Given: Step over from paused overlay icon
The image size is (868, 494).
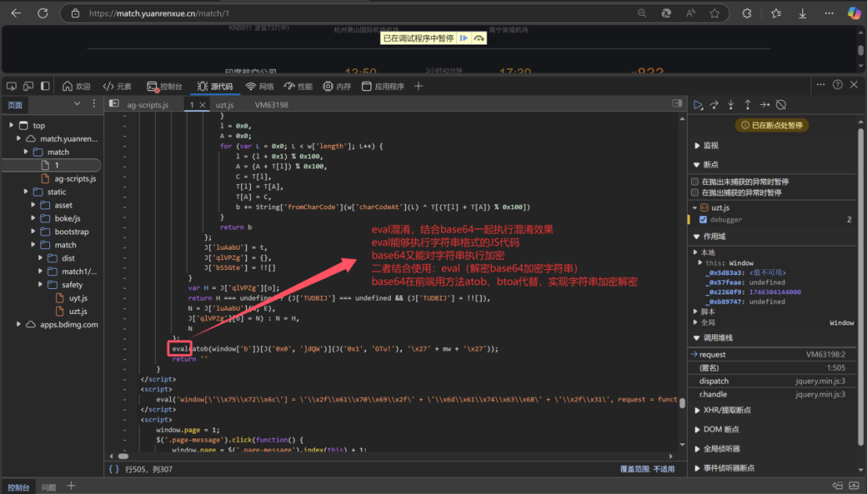Looking at the screenshot, I should [x=479, y=38].
